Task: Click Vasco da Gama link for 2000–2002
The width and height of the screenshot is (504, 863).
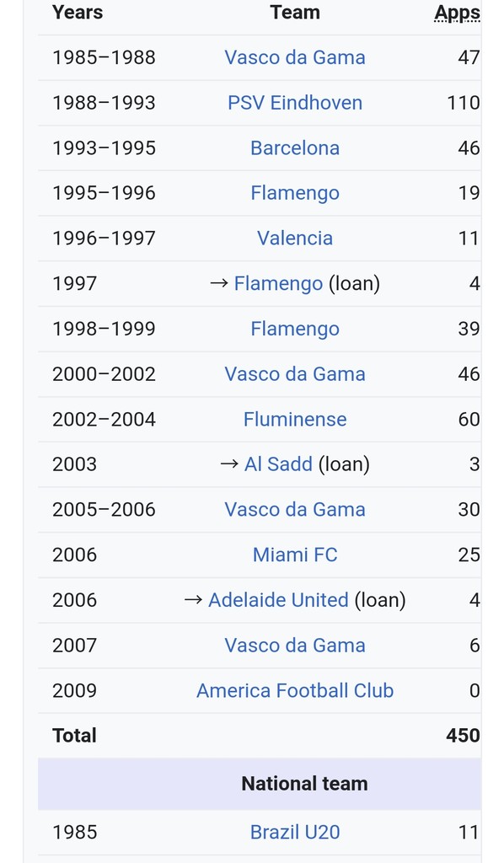Action: point(295,374)
